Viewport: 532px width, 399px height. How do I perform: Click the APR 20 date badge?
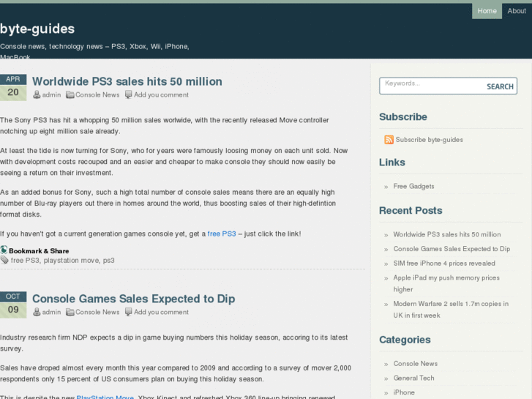coord(13,87)
